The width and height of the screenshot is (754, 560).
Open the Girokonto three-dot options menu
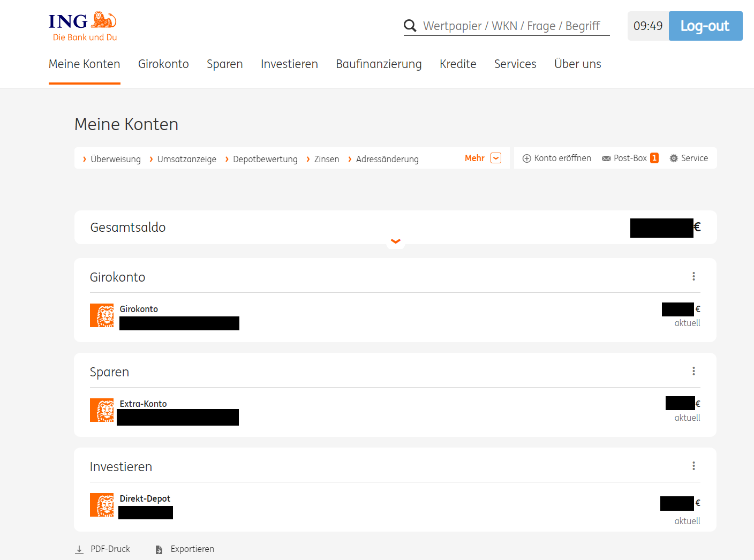tap(693, 276)
